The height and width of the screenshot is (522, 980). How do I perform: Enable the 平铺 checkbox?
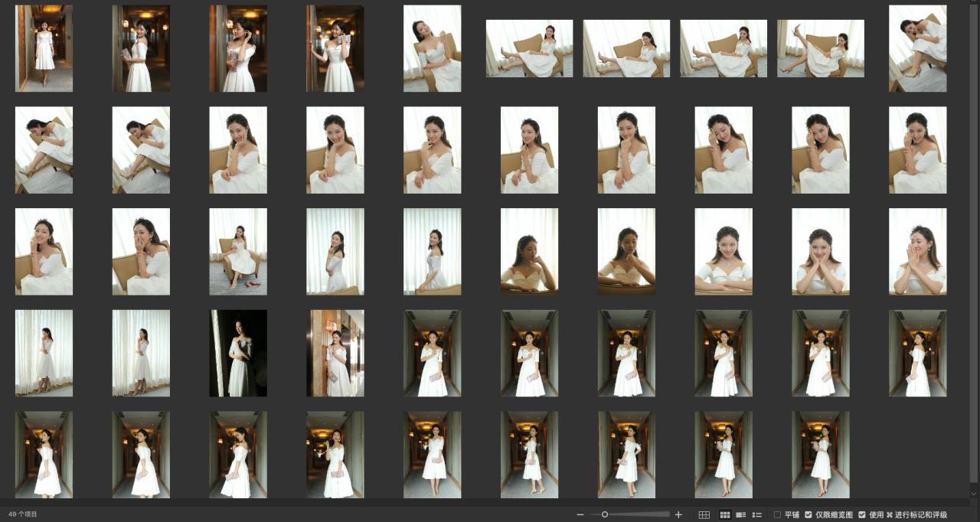(x=778, y=514)
